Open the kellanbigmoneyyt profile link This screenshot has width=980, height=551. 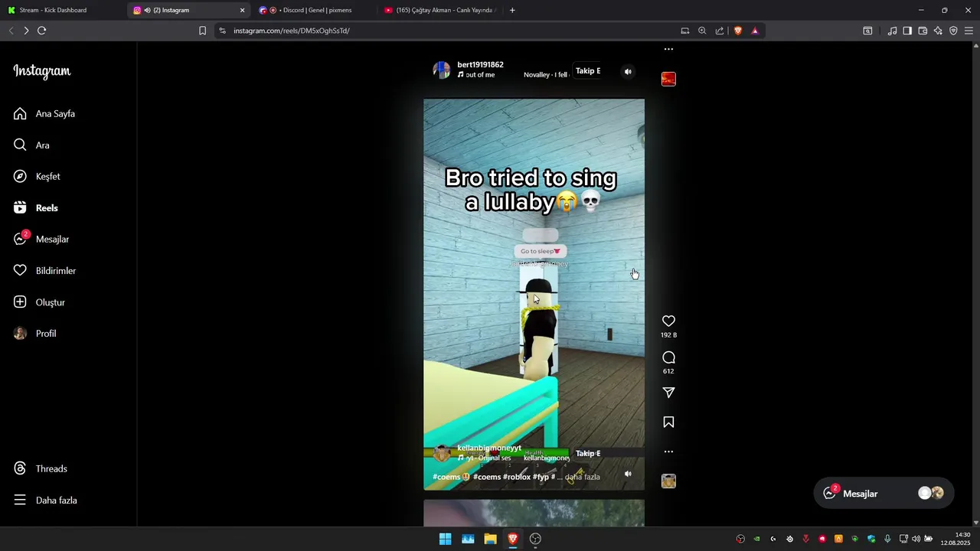(489, 448)
